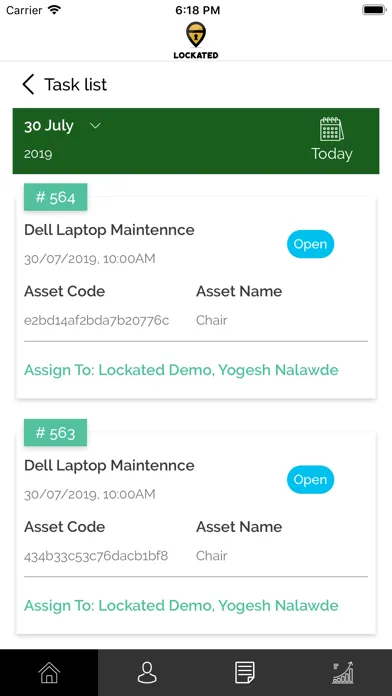Tap the Open status badge on task 564
Viewport: 392px width, 696px height.
coord(310,244)
